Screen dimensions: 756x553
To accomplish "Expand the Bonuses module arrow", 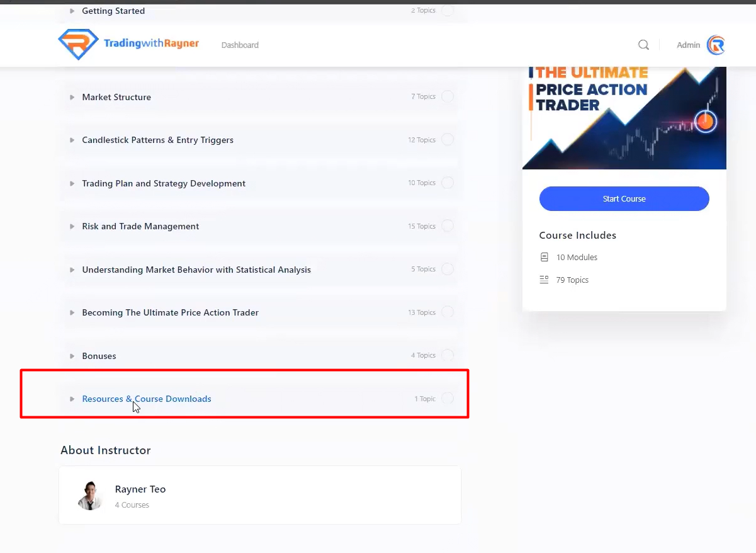I will (72, 356).
